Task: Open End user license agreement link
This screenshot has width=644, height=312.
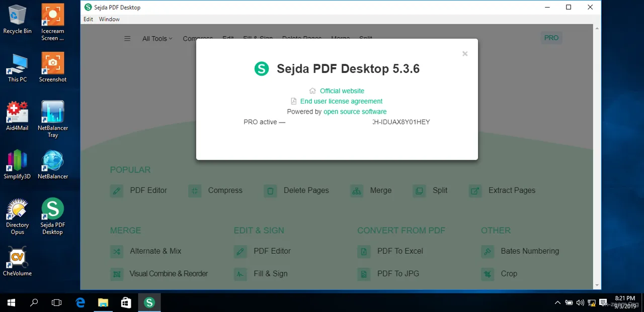Action: (x=342, y=101)
